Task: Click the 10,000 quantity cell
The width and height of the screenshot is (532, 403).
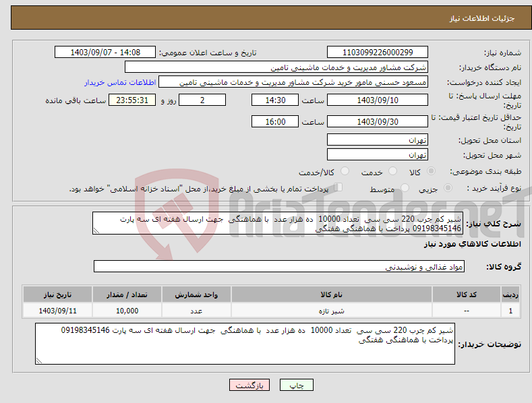Action: click(x=127, y=311)
